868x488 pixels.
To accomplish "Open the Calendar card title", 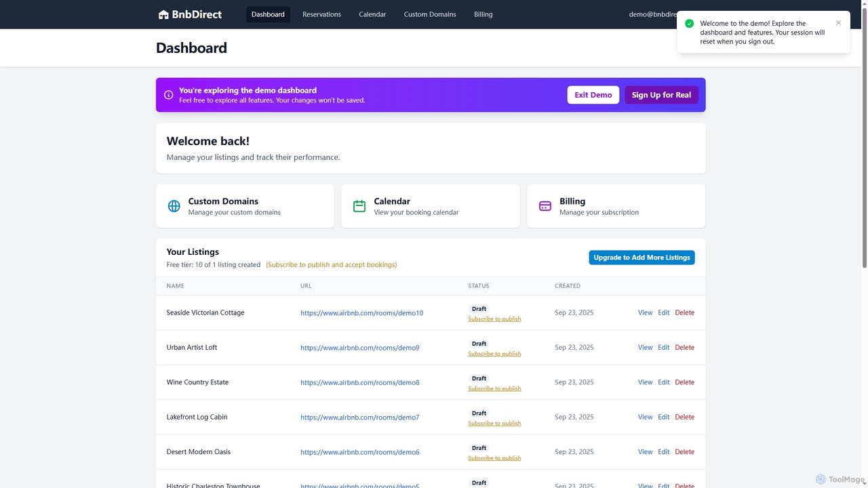I will (392, 201).
